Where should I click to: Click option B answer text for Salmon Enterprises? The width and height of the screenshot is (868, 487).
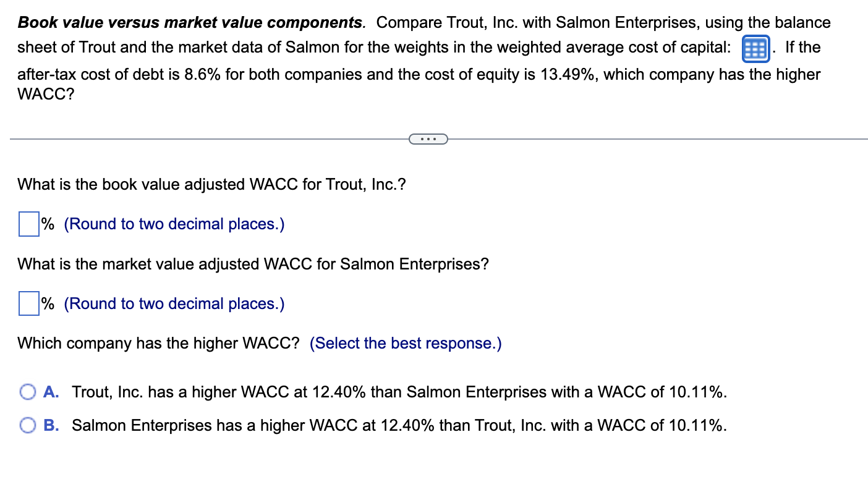[x=398, y=425]
